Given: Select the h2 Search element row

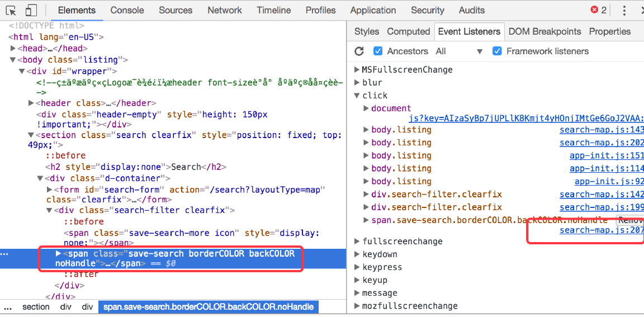Looking at the screenshot, I should click(136, 167).
